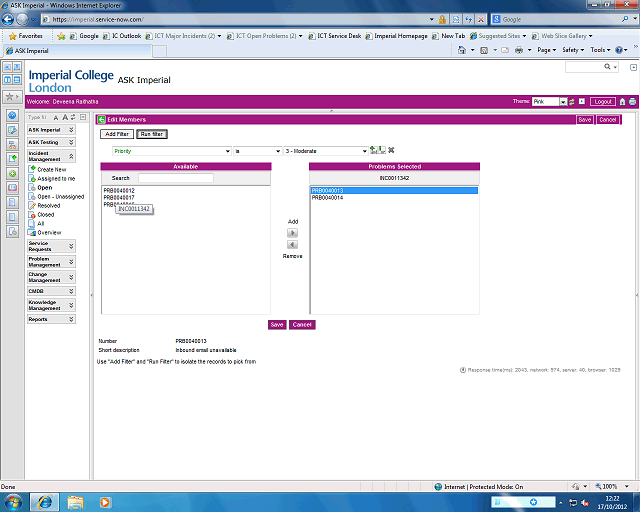Click the Available Search input field

click(174, 178)
